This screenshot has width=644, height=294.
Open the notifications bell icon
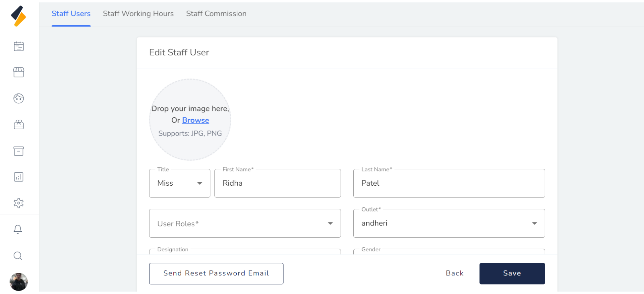pyautogui.click(x=18, y=229)
